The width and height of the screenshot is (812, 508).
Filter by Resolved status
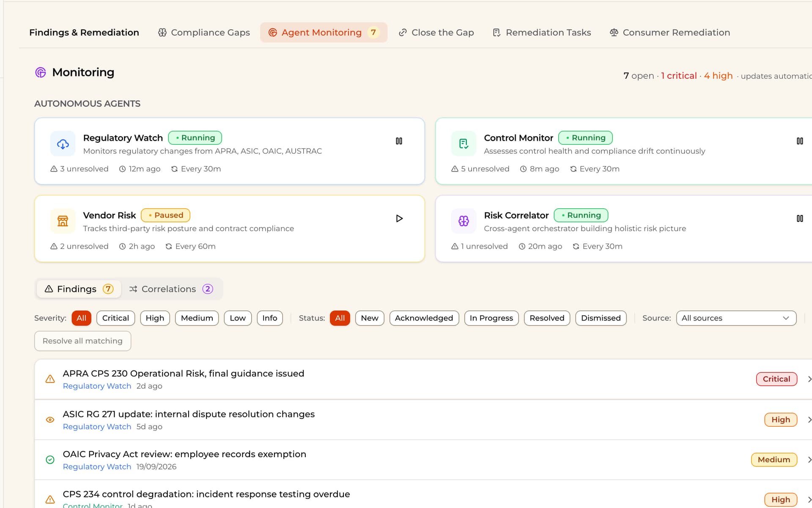(547, 318)
